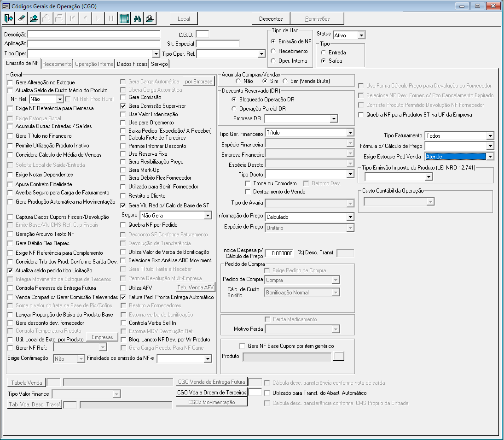Switch to Emissão de NF tab
Image resolution: width=504 pixels, height=440 pixels.
[22, 63]
